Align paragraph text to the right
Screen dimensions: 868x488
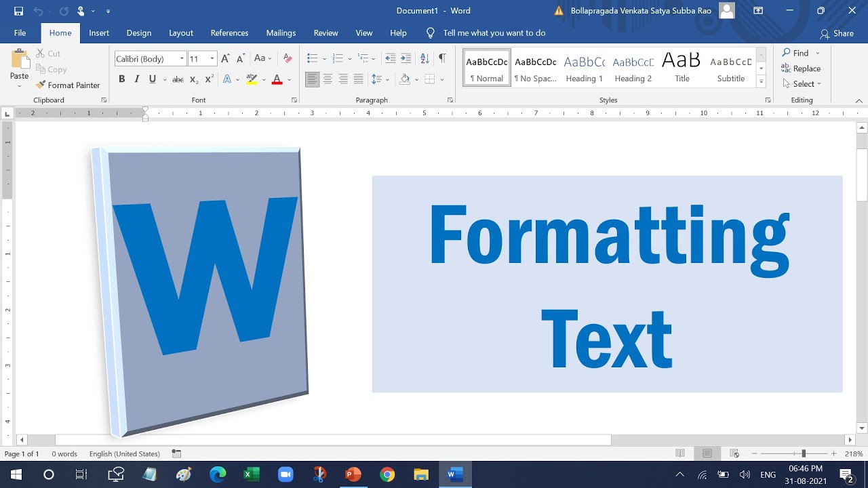[x=343, y=79]
